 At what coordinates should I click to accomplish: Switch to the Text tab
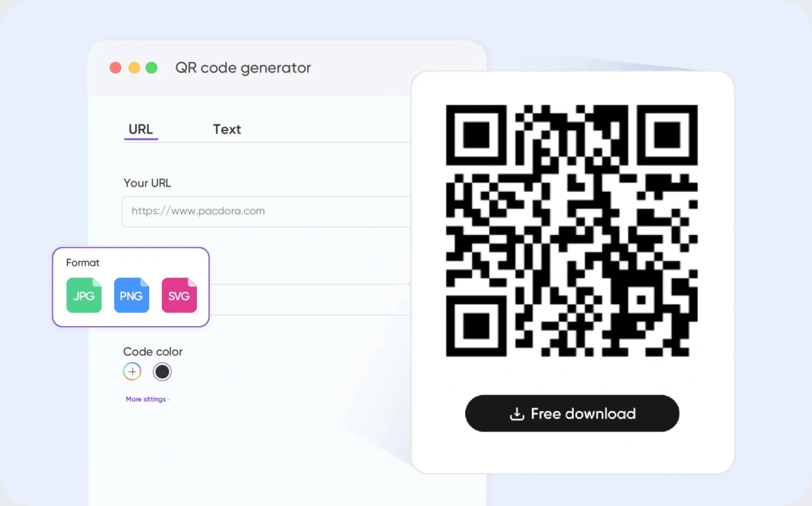[227, 129]
